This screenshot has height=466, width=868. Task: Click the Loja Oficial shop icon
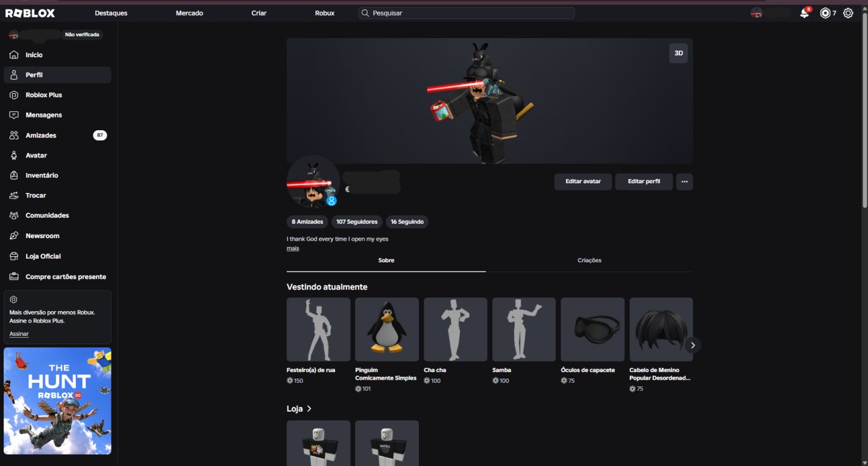point(14,256)
